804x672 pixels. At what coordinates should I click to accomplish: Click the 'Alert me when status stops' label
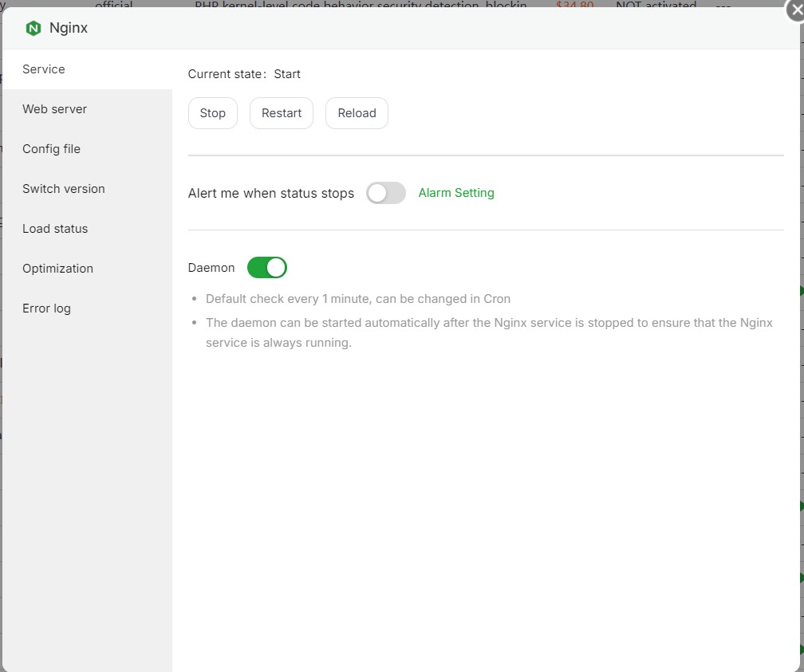point(270,193)
